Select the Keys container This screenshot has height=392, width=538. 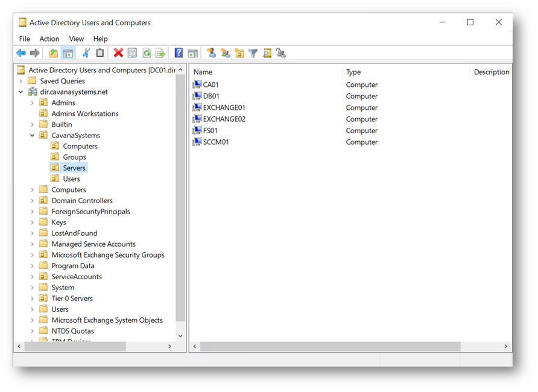tap(59, 223)
